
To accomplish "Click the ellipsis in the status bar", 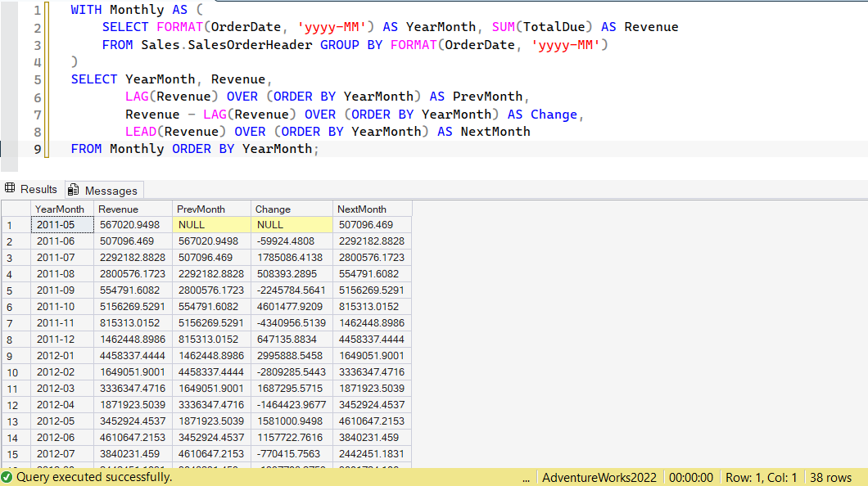I will click(x=526, y=479).
